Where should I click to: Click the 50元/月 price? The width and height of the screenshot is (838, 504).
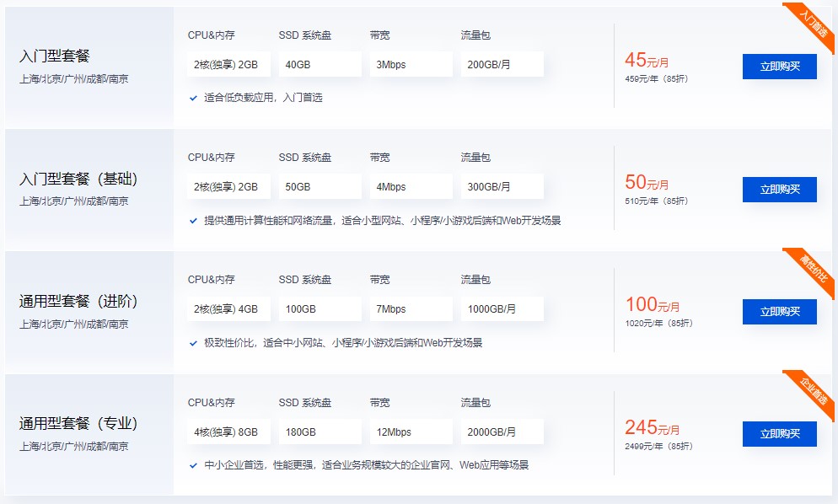(647, 182)
